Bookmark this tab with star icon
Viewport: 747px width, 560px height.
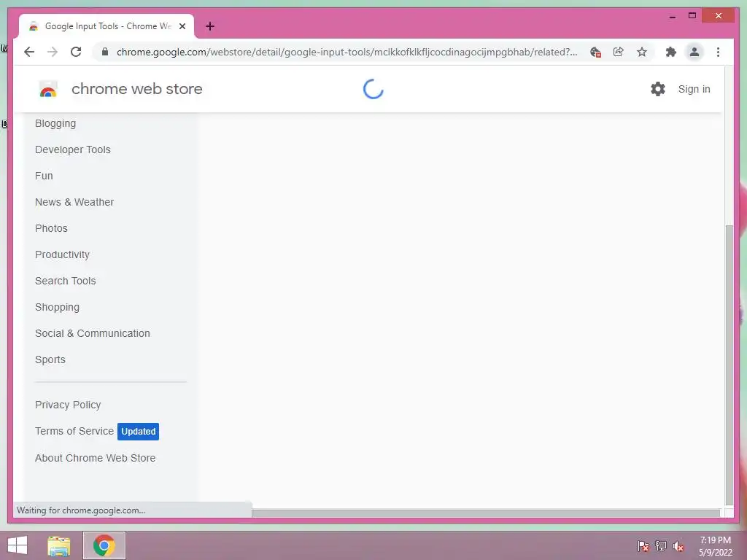(642, 52)
